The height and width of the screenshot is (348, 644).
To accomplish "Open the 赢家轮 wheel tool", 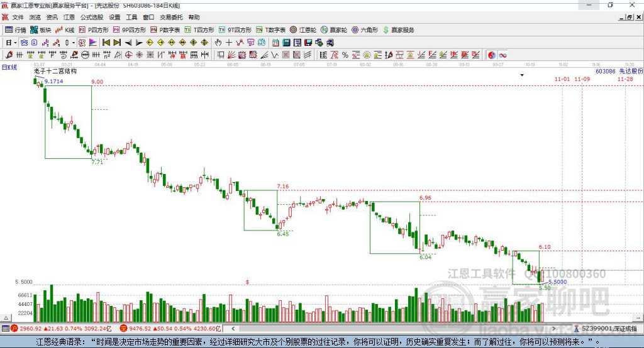I will [334, 30].
